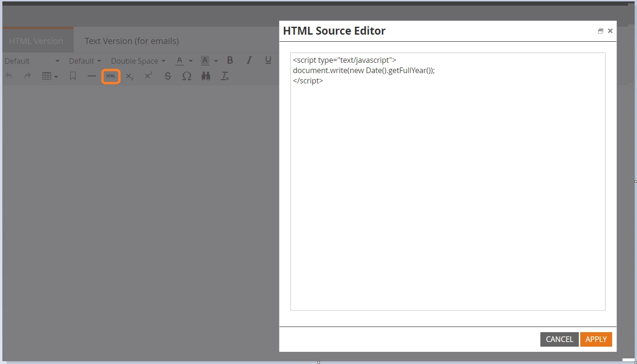Image resolution: width=637 pixels, height=364 pixels.
Task: Open find and replace binoculars icon
Action: pyautogui.click(x=205, y=76)
